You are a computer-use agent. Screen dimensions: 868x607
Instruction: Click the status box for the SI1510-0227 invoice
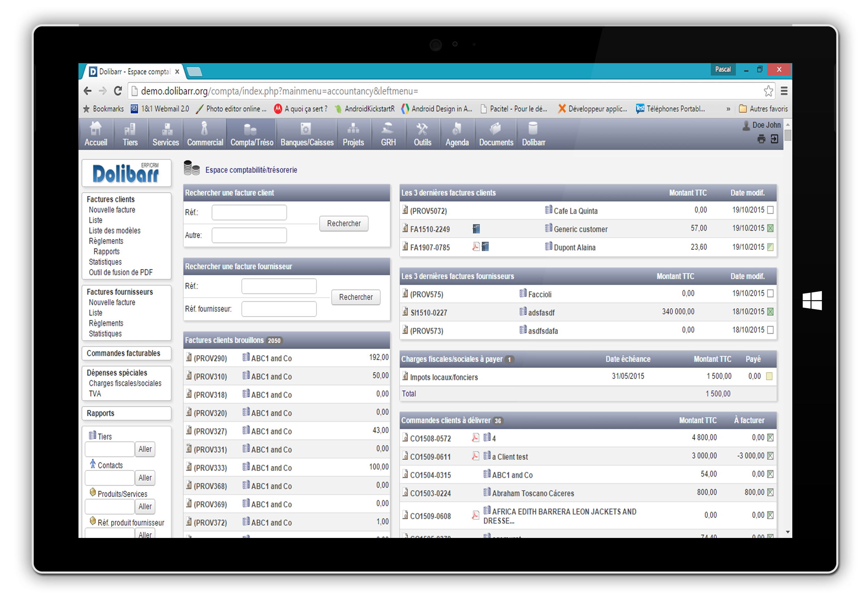(770, 312)
